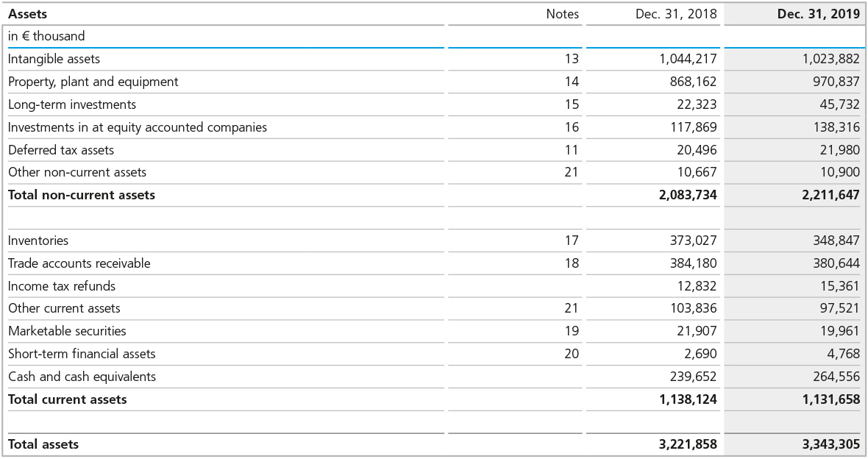Click the Total current assets row label
The width and height of the screenshot is (868, 459).
[x=67, y=399]
